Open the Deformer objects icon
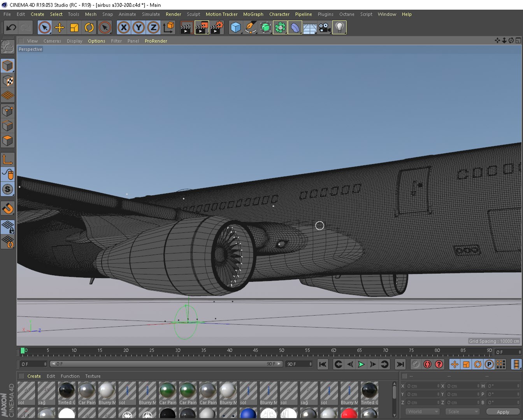 click(295, 27)
